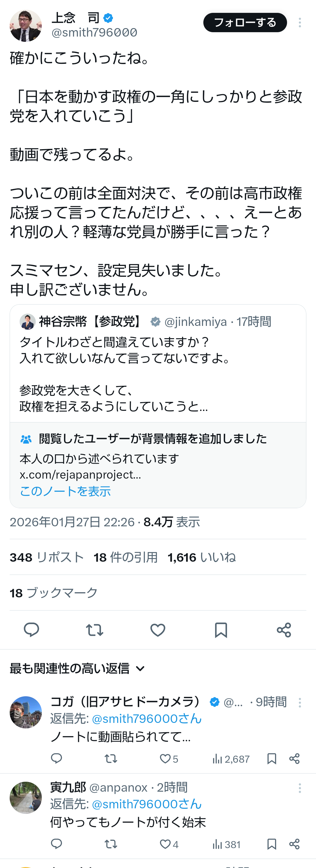Screen dimensions: 316x868
Task: Click the フォローする button
Action: [x=245, y=23]
